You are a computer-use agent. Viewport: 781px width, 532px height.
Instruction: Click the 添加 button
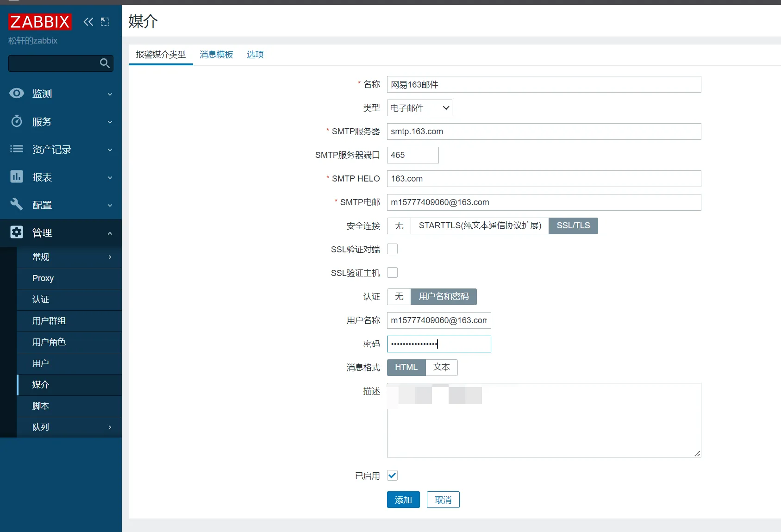pyautogui.click(x=403, y=500)
